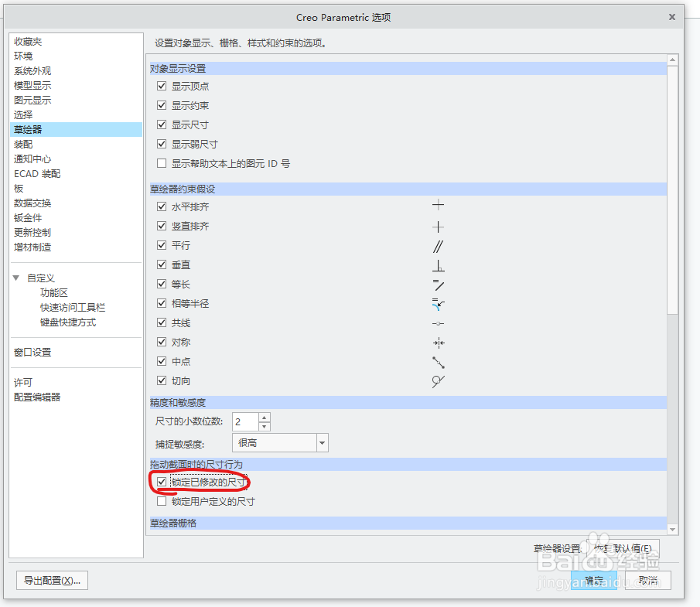Open 板 category
The height and width of the screenshot is (607, 700).
(19, 189)
